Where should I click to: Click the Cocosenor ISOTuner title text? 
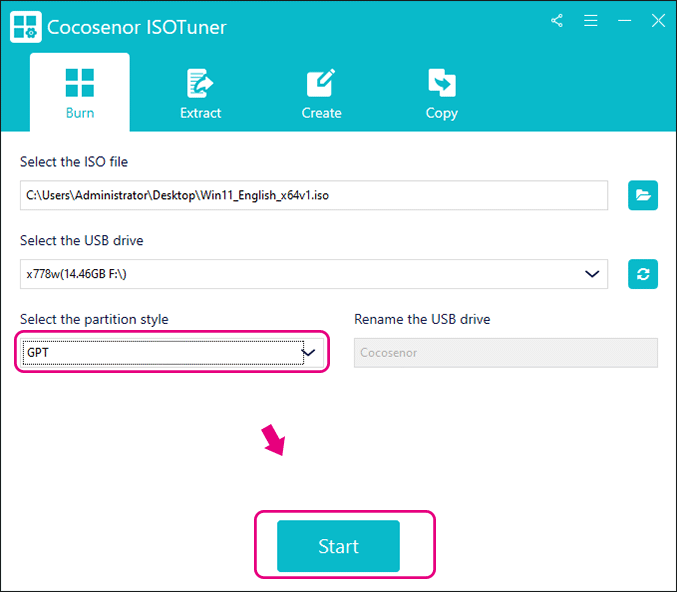[137, 27]
